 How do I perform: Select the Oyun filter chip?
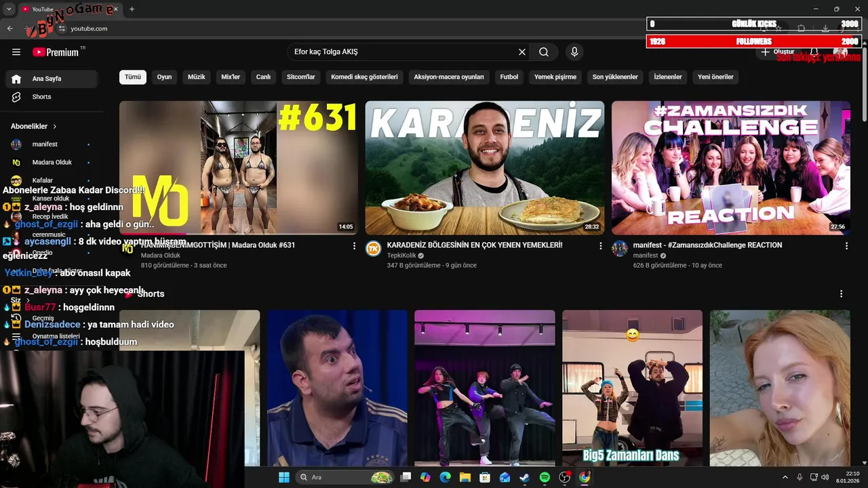(x=164, y=77)
